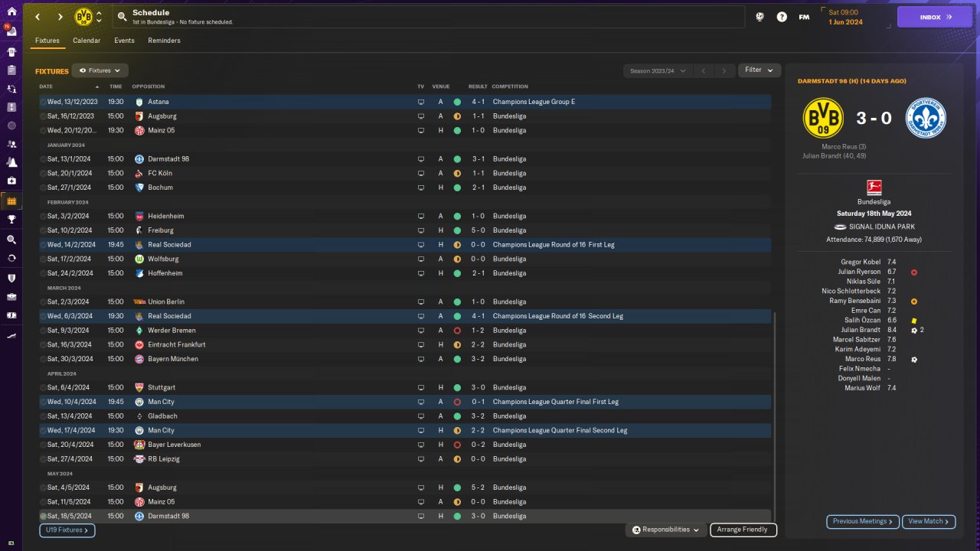Open the help question mark icon

click(782, 17)
